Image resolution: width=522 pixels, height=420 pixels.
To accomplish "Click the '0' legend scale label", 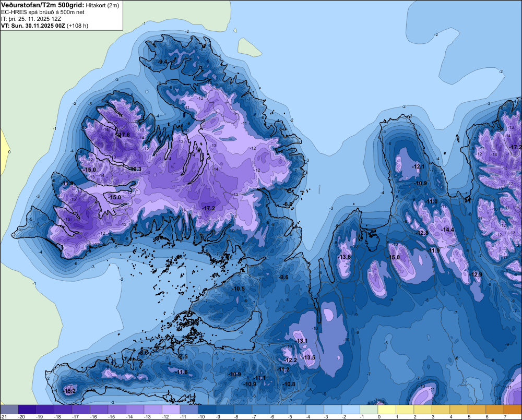I will click(379, 417).
